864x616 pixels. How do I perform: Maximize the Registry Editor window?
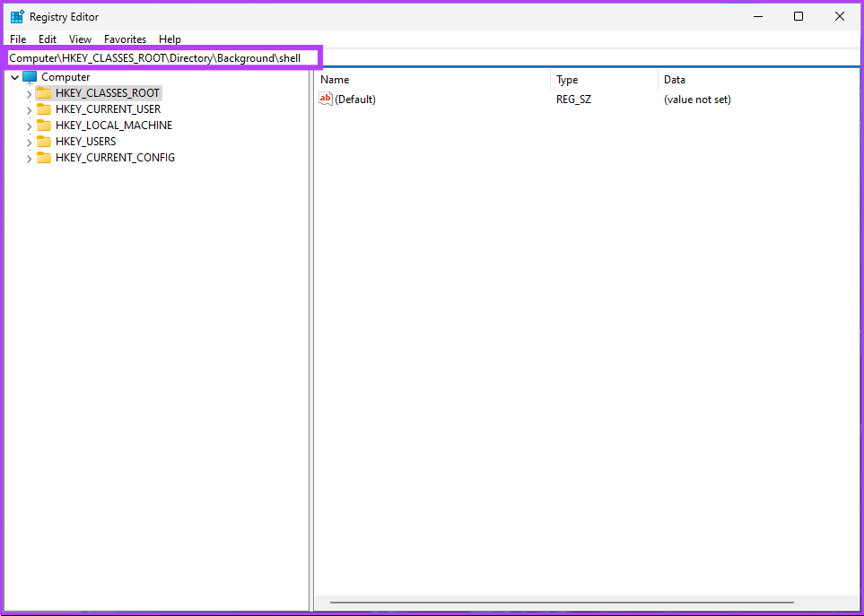pos(799,16)
